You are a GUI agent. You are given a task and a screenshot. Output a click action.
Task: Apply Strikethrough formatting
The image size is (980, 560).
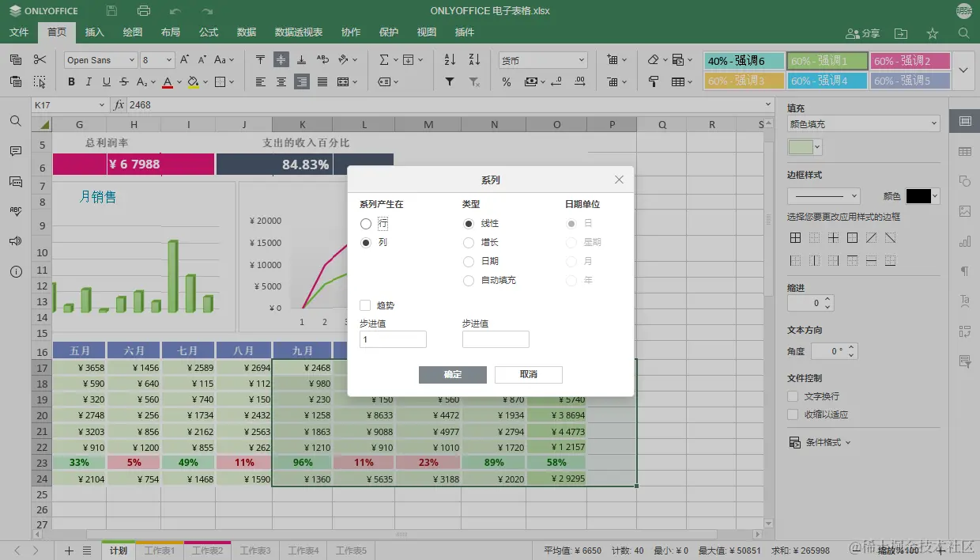tap(124, 81)
